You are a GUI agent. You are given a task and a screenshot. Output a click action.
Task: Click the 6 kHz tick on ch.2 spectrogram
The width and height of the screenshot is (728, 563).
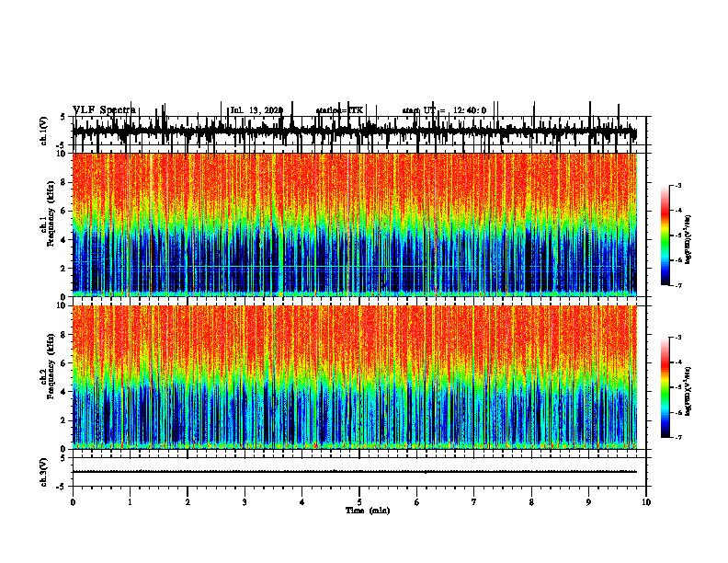pyautogui.click(x=64, y=363)
